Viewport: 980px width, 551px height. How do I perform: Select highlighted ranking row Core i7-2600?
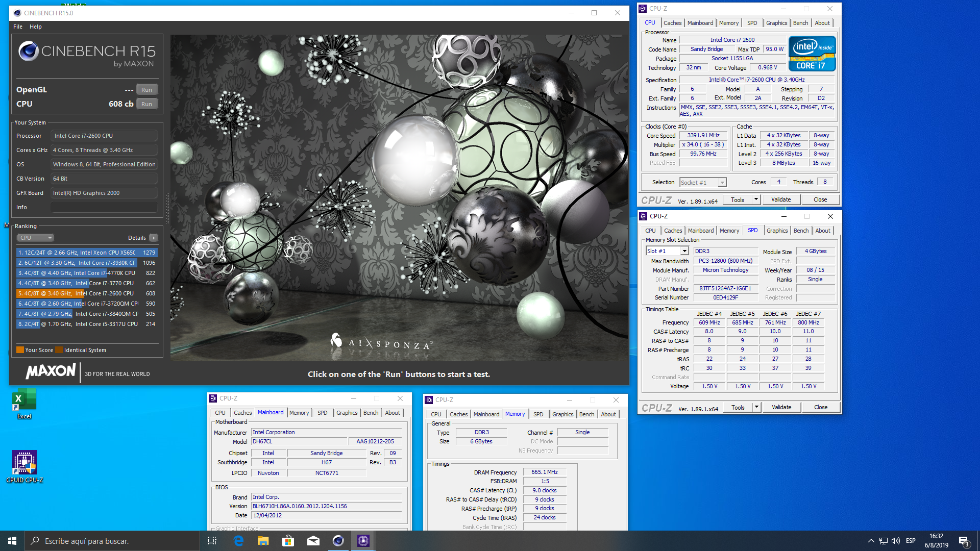(87, 293)
